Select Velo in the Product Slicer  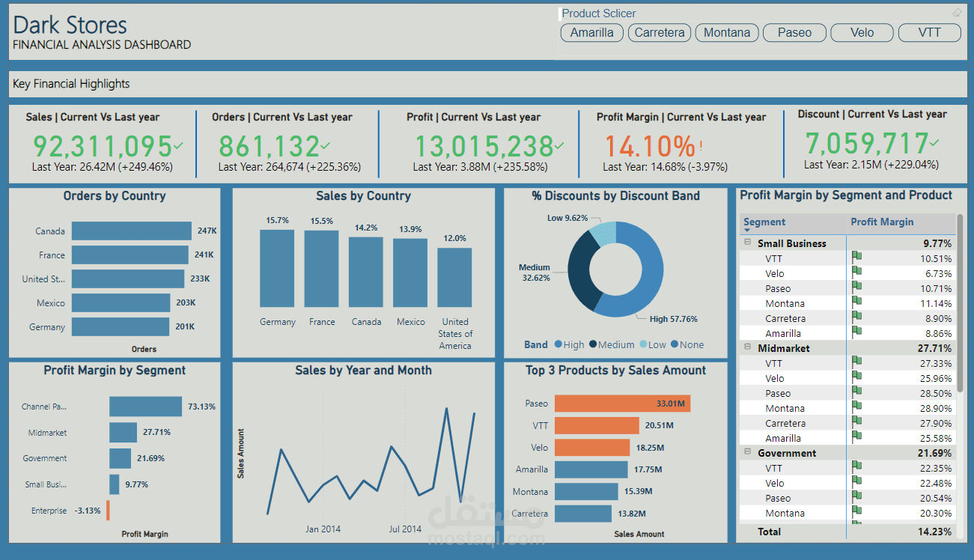point(862,32)
